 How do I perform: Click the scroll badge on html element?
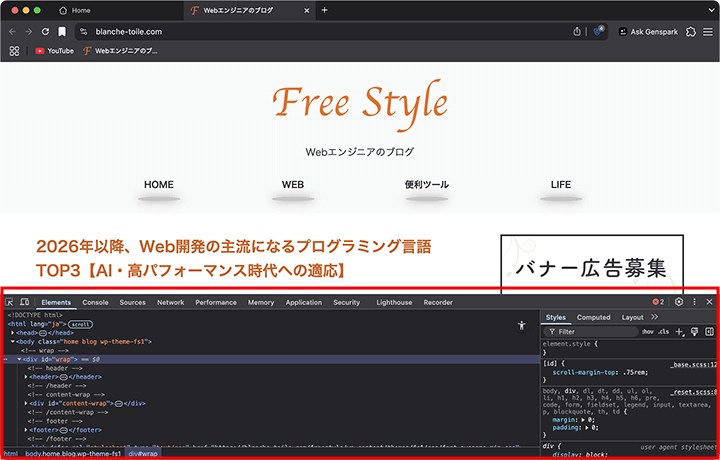(x=80, y=324)
